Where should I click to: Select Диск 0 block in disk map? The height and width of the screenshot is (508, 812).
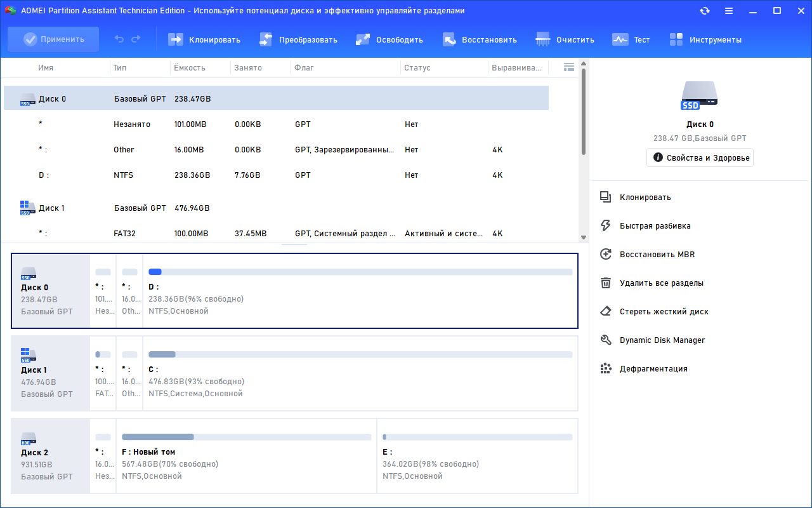(51, 291)
